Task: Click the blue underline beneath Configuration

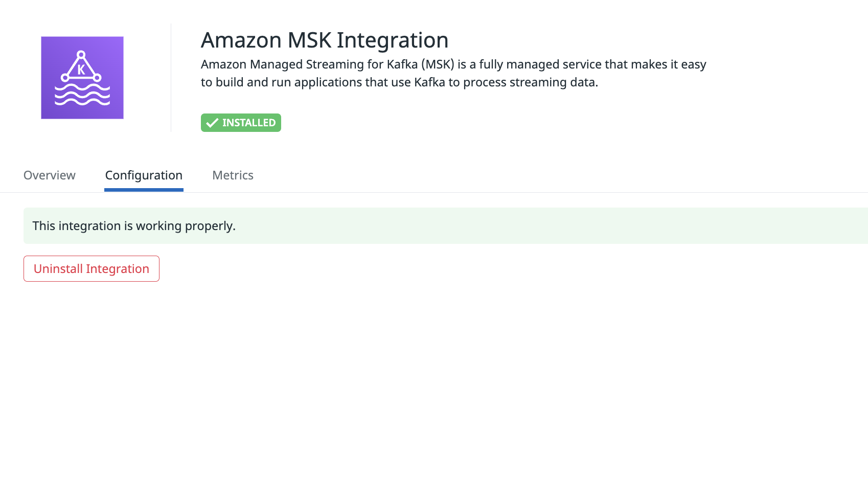Action: coord(144,190)
